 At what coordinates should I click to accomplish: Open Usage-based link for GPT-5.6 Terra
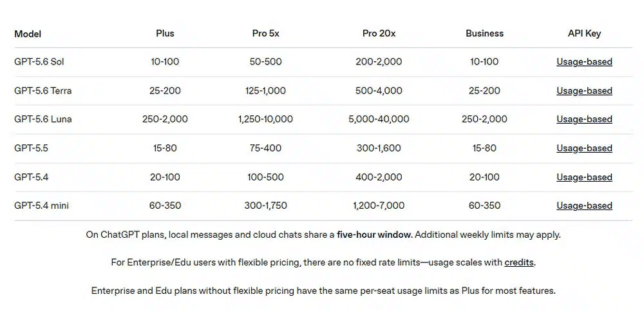point(584,90)
